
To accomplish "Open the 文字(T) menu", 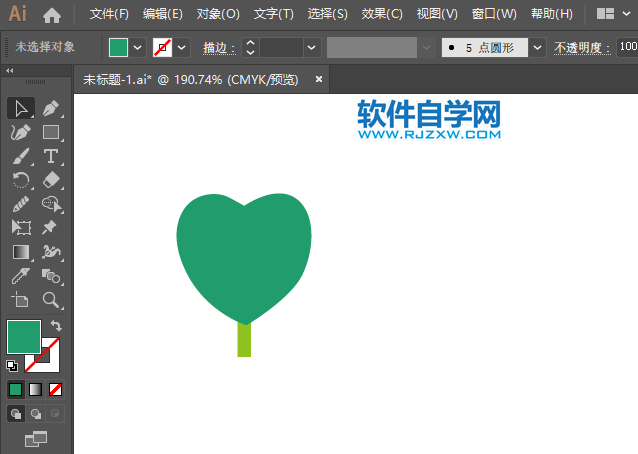I will pos(273,14).
